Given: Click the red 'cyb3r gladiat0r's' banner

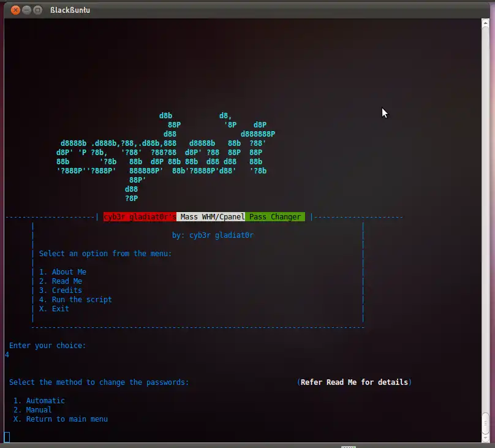Looking at the screenshot, I should (140, 217).
